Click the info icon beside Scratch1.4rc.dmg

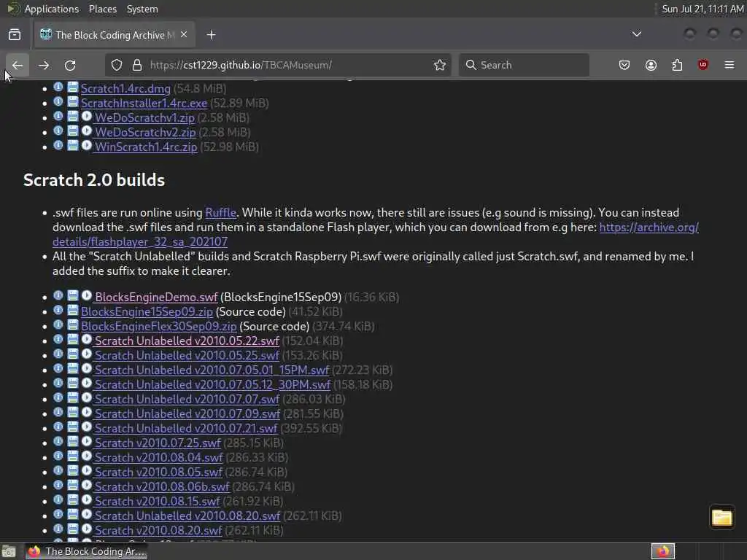coord(58,87)
